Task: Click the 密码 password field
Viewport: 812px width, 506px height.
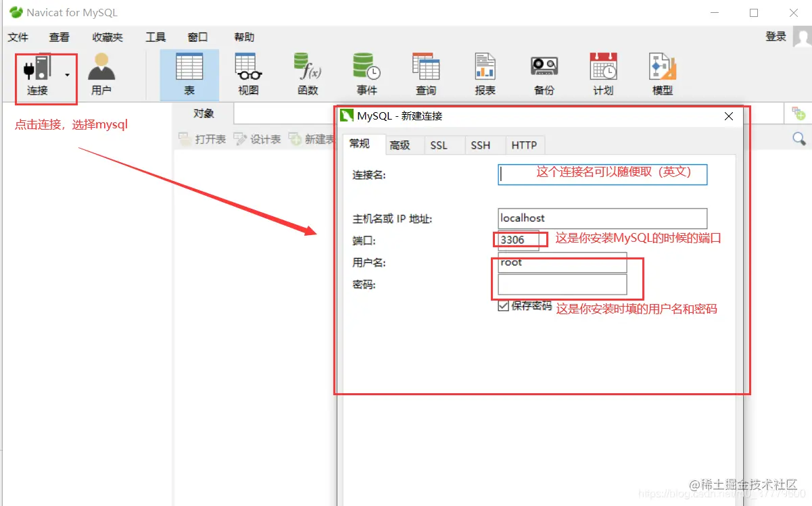Action: 563,284
